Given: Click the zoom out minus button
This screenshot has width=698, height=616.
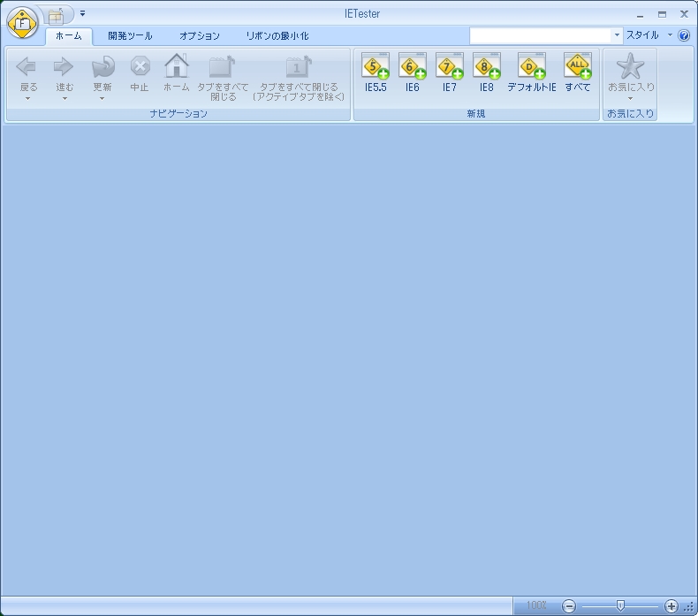Looking at the screenshot, I should pos(568,605).
